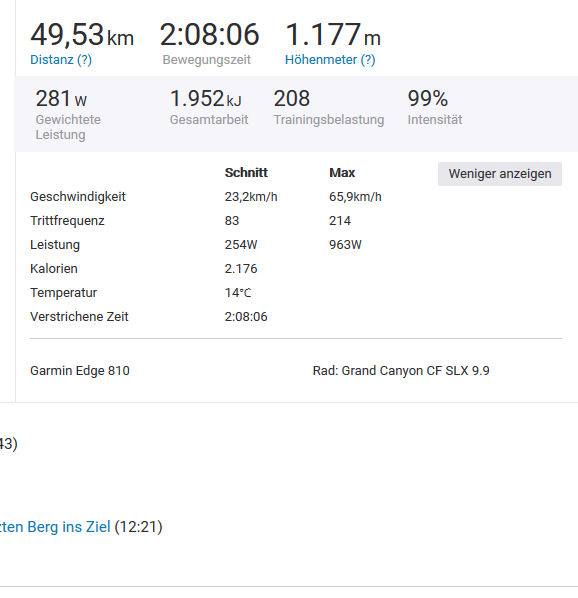The image size is (578, 598).
Task: Select the 1.177 m elevation value
Action: 333,35
